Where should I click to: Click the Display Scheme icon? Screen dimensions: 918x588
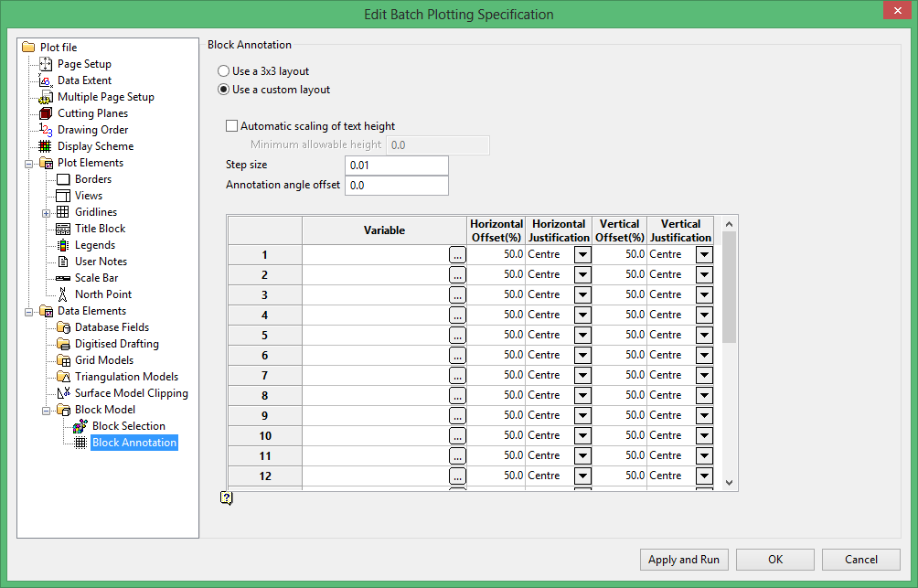46,146
